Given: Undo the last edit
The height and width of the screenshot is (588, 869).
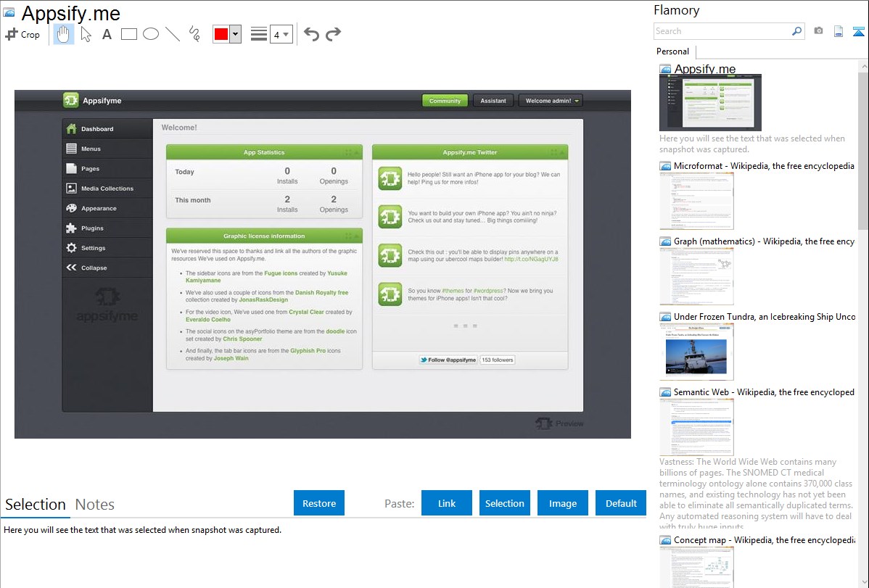Looking at the screenshot, I should (311, 34).
